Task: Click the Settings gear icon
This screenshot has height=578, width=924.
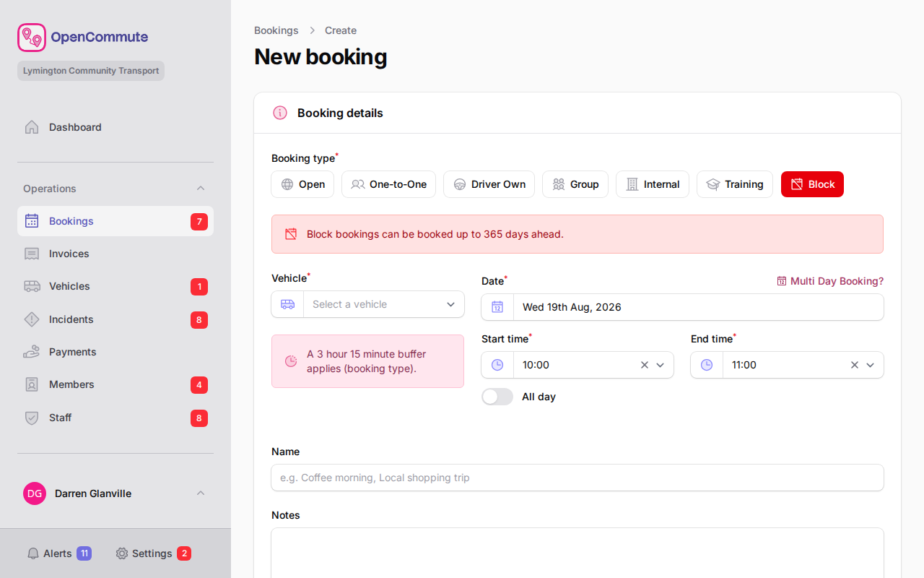Action: (x=122, y=553)
